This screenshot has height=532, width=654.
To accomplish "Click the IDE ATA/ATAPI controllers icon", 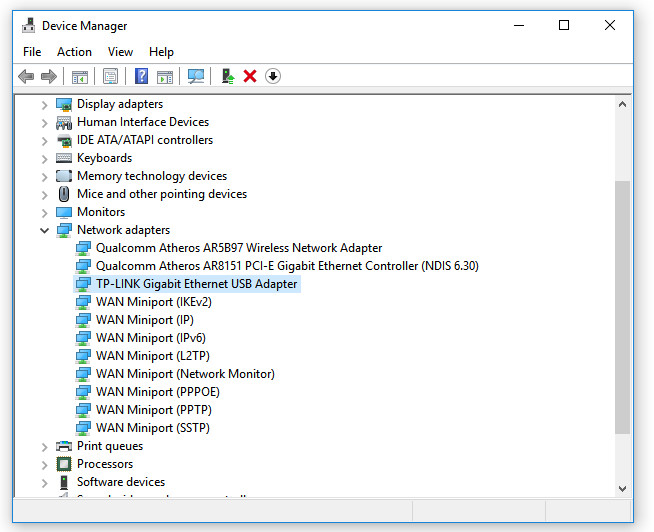I will 64,141.
